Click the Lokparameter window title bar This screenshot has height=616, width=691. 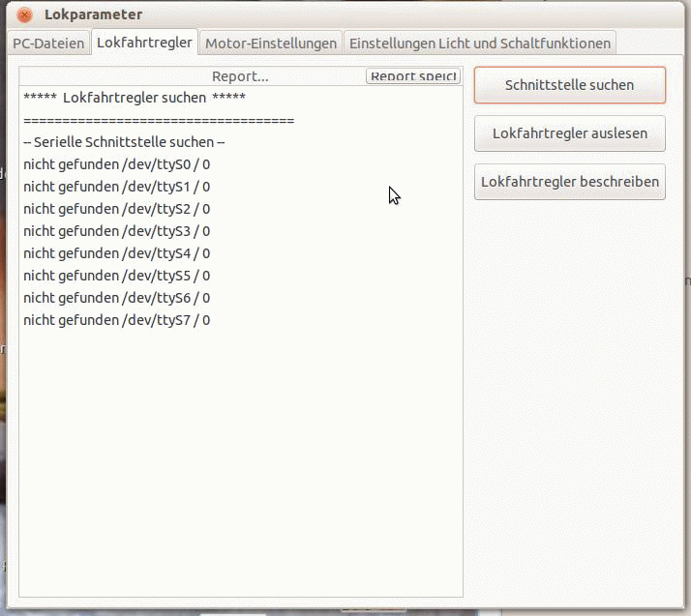(x=345, y=15)
